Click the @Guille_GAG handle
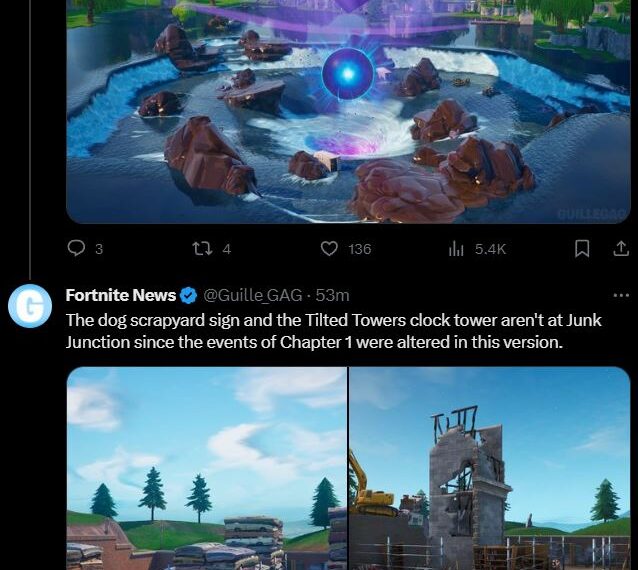 pyautogui.click(x=252, y=295)
